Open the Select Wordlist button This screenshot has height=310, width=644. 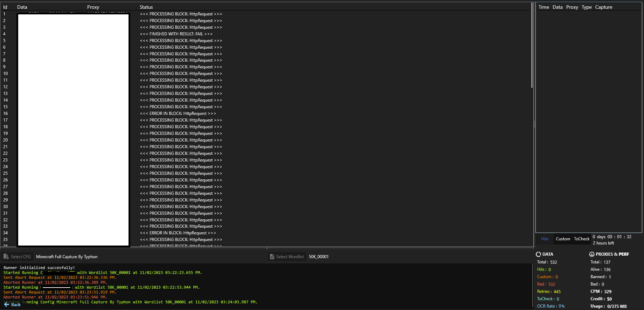[x=287, y=257]
